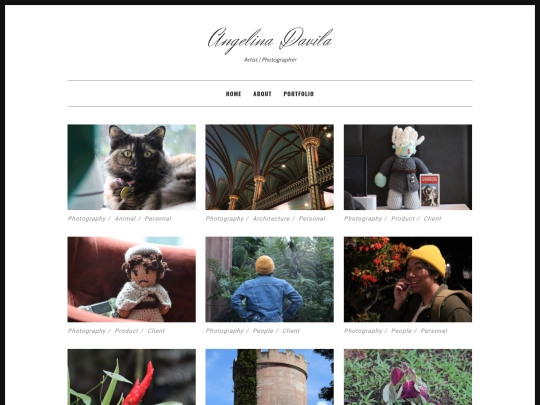
Task: Open the About page
Action: click(x=262, y=94)
